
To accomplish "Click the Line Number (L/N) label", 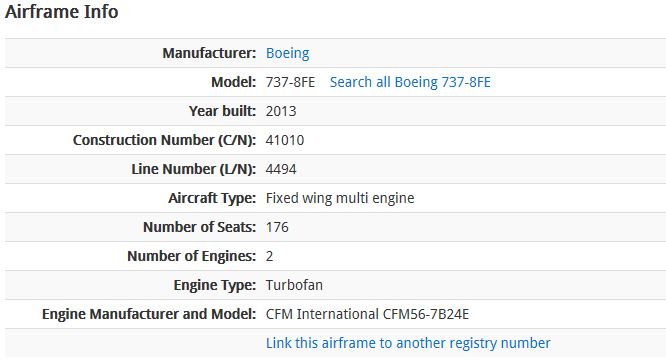I will coord(194,169).
